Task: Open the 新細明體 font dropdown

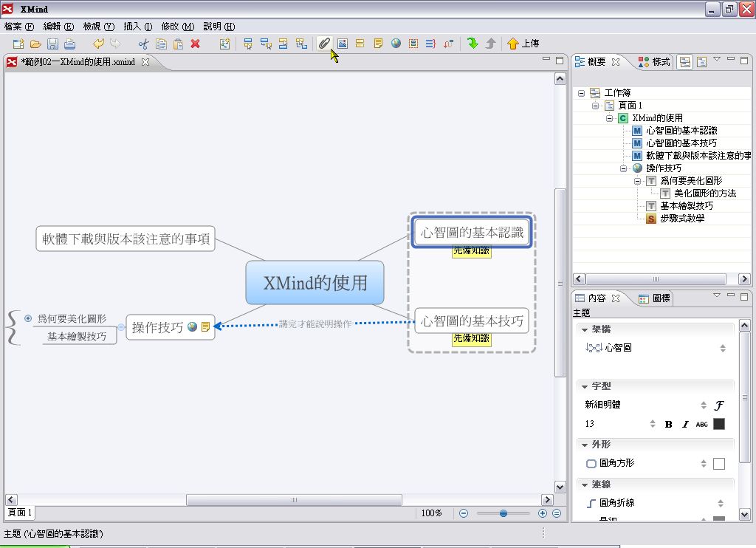Action: 704,405
